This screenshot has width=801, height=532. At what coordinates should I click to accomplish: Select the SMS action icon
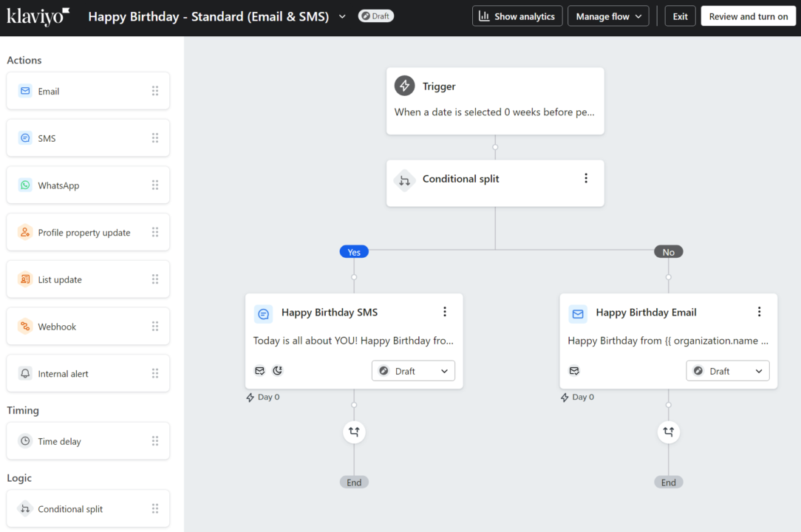(x=26, y=137)
